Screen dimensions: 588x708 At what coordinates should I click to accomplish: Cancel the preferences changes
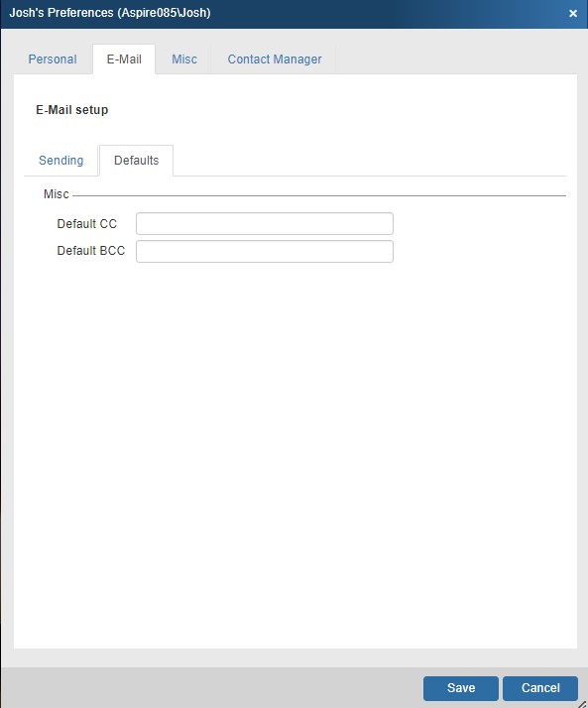pos(540,688)
